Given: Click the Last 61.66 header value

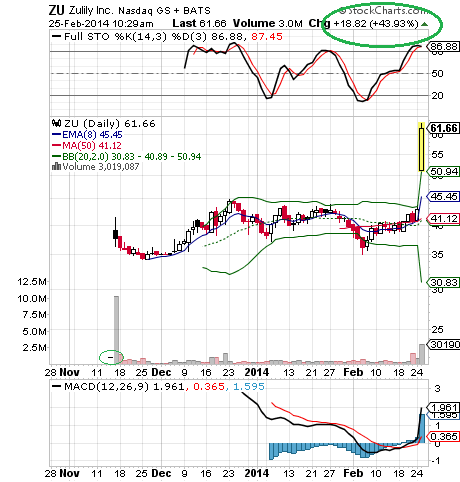Looking at the screenshot, I should coord(199,23).
